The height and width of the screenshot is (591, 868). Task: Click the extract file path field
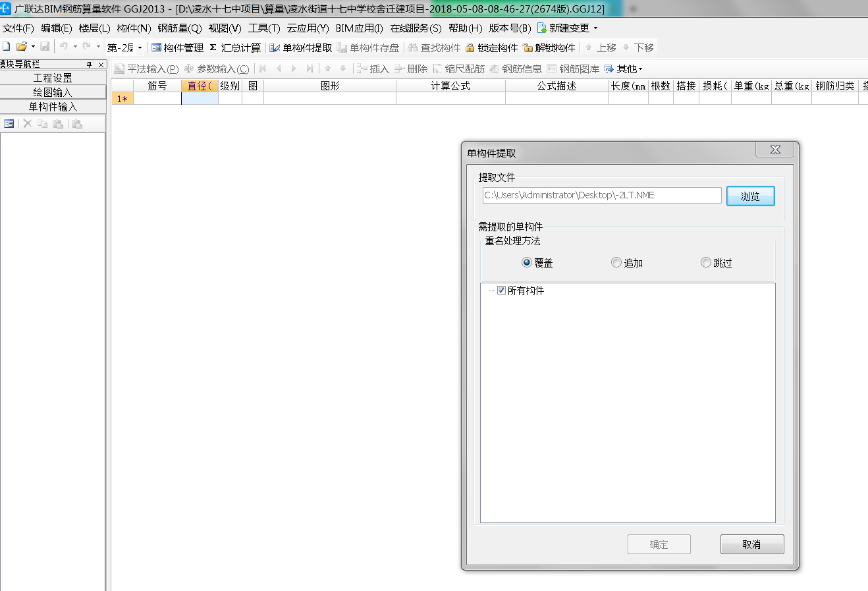[602, 195]
